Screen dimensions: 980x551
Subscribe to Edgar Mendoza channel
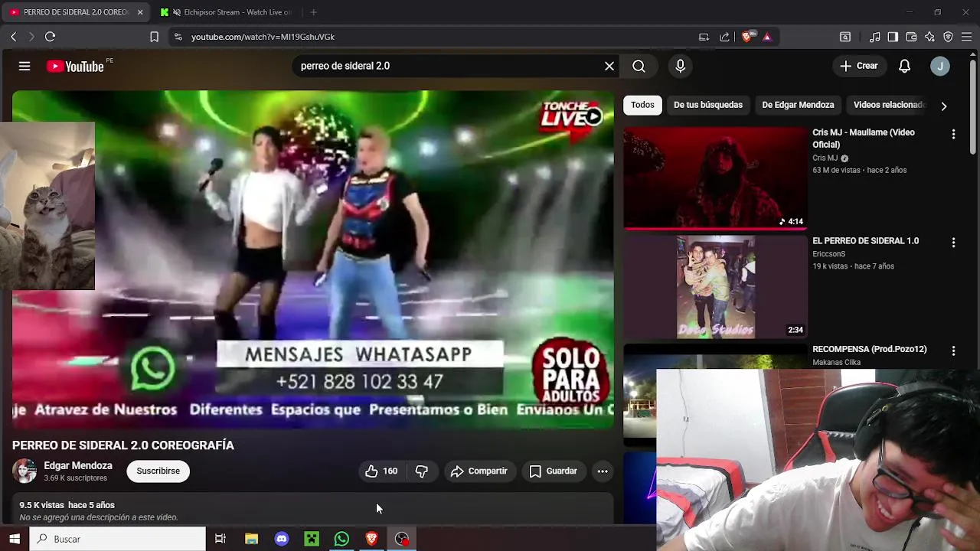[158, 471]
